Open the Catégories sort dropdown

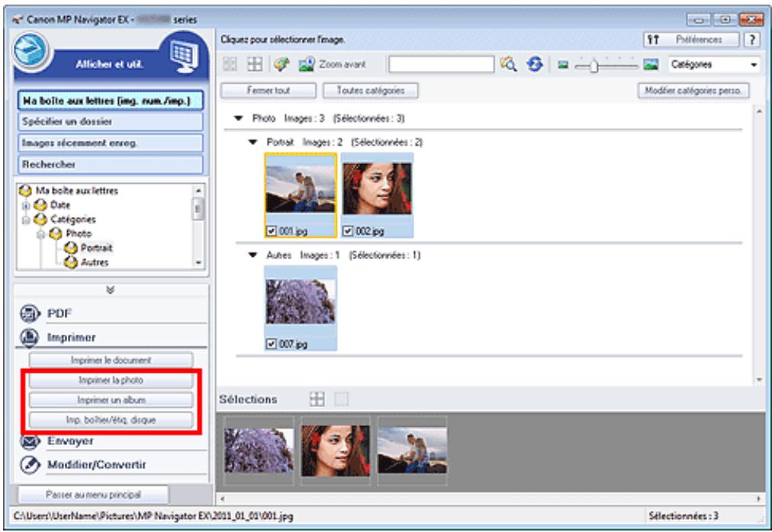coord(713,64)
